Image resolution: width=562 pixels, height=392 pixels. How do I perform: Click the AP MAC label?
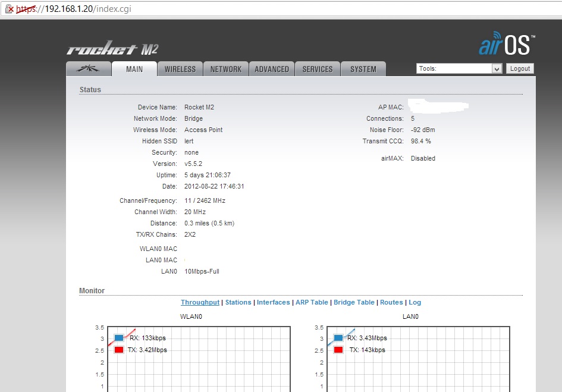(391, 107)
